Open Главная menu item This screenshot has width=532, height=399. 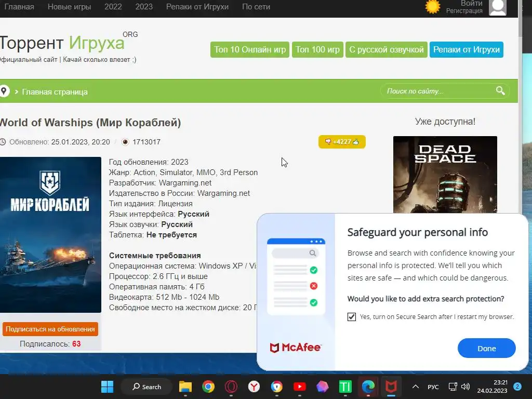coord(19,7)
